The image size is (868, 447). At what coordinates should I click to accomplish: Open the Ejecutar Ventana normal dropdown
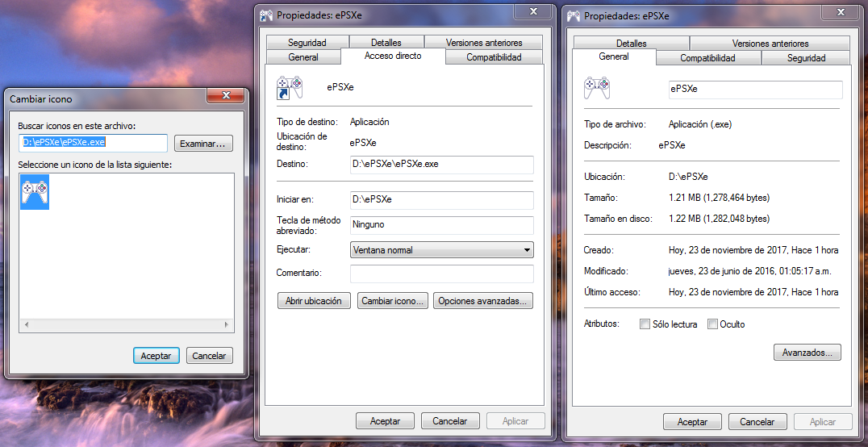[x=442, y=250]
